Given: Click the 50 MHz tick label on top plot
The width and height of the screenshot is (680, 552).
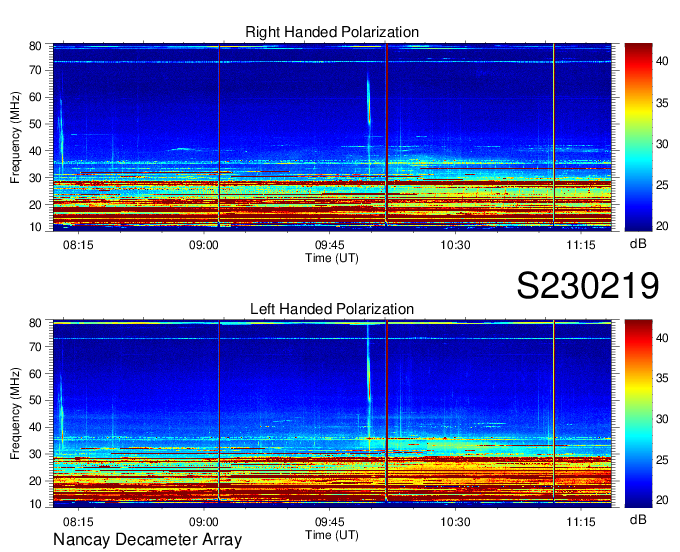Looking at the screenshot, I should pyautogui.click(x=35, y=124).
